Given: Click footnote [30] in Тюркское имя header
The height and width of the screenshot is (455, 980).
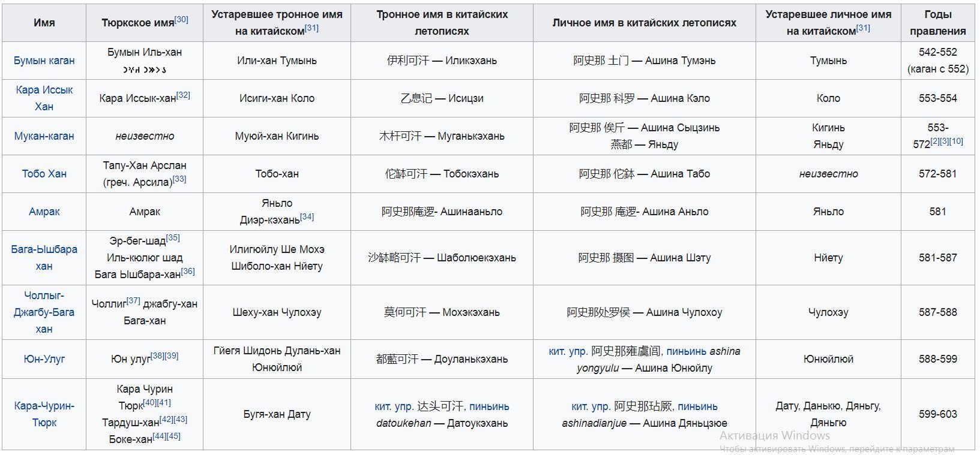Looking at the screenshot, I should click(181, 19).
